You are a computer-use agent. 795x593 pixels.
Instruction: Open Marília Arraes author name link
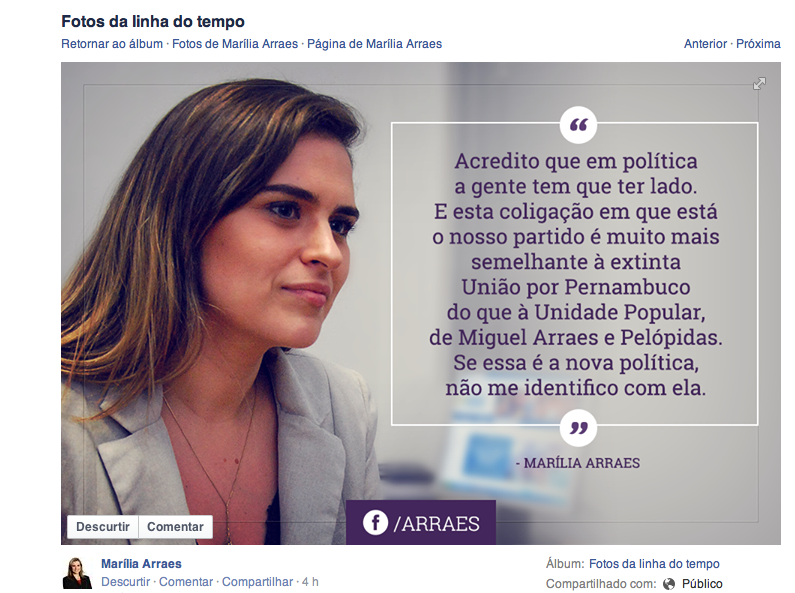[141, 564]
